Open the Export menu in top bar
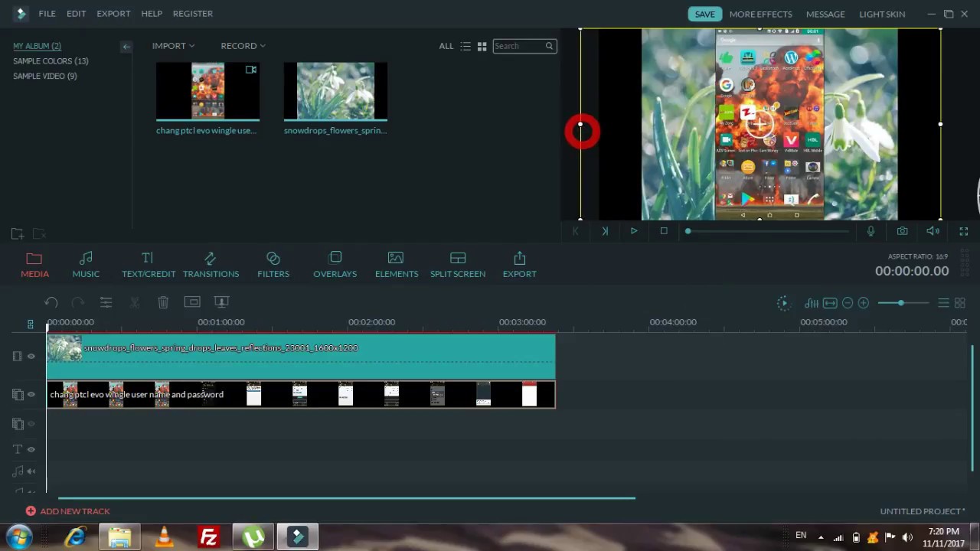This screenshot has height=551, width=980. pos(113,14)
